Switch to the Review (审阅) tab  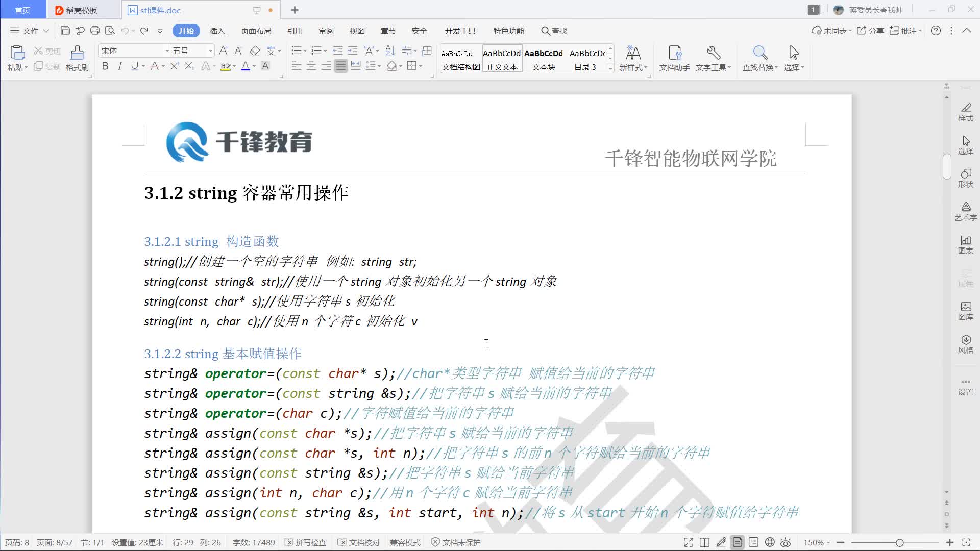pyautogui.click(x=326, y=31)
